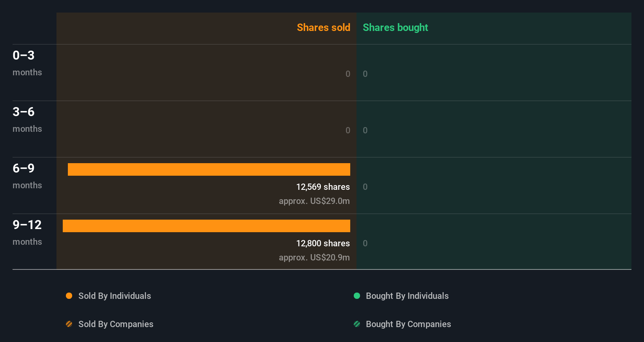
Task: Click the 0 bought value for 9–12 months
Action: (x=365, y=244)
